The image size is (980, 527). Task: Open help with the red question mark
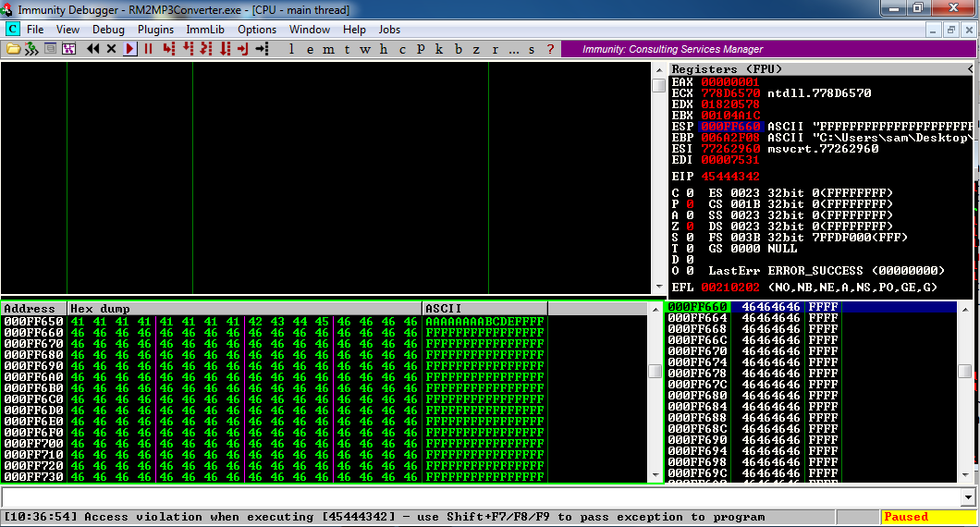(x=550, y=49)
